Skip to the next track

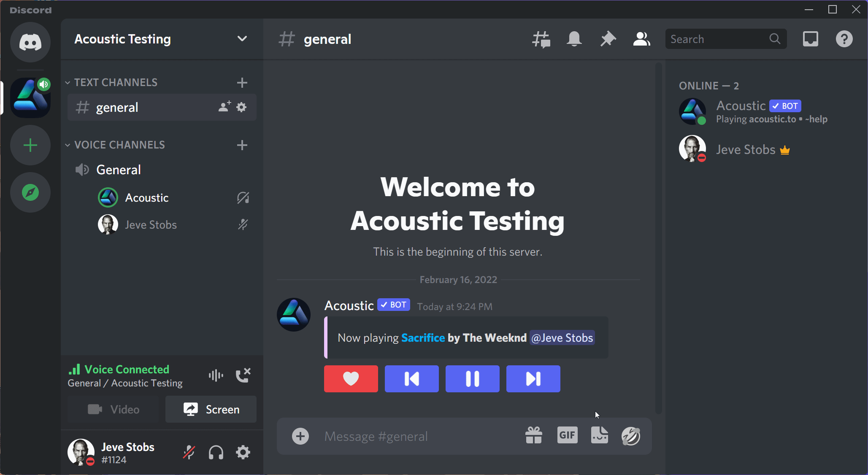[533, 379]
